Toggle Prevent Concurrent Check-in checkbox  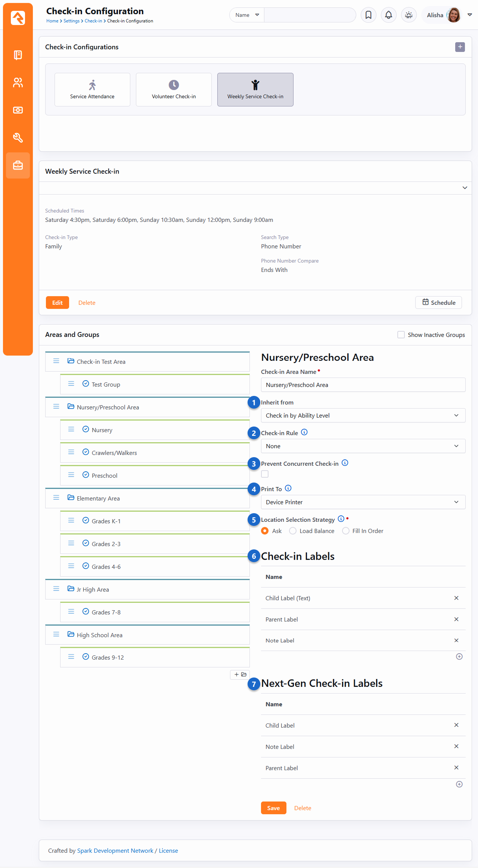(265, 474)
